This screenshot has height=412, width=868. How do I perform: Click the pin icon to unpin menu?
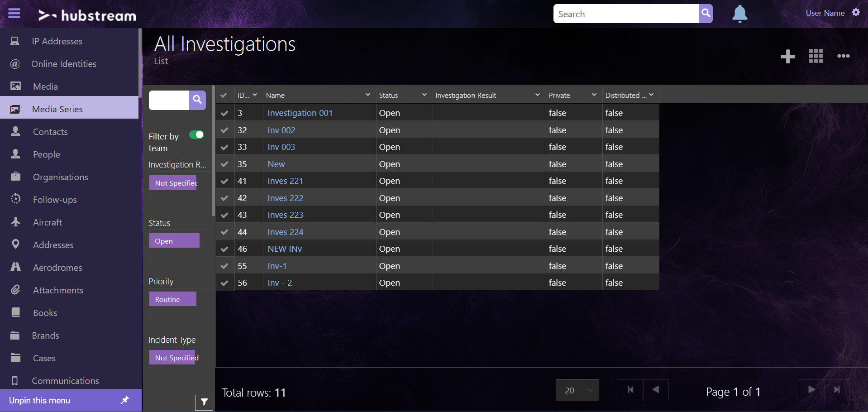(x=125, y=400)
